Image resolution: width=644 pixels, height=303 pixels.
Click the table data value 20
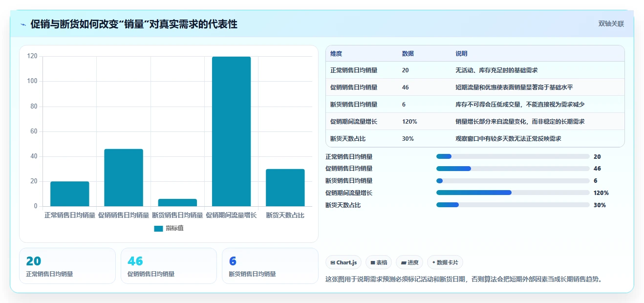tap(406, 70)
